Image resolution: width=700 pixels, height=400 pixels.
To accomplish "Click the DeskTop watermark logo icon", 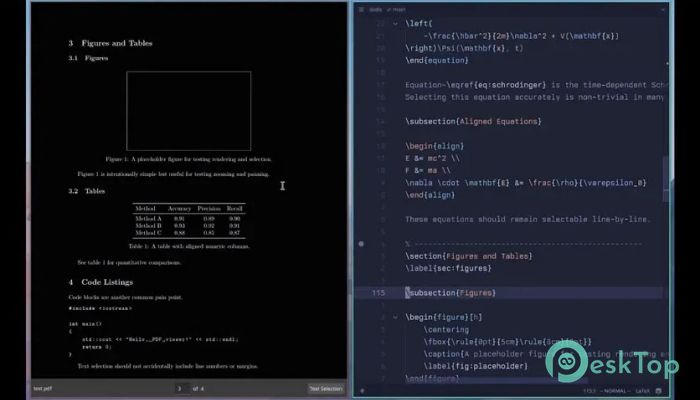I will 567,361.
